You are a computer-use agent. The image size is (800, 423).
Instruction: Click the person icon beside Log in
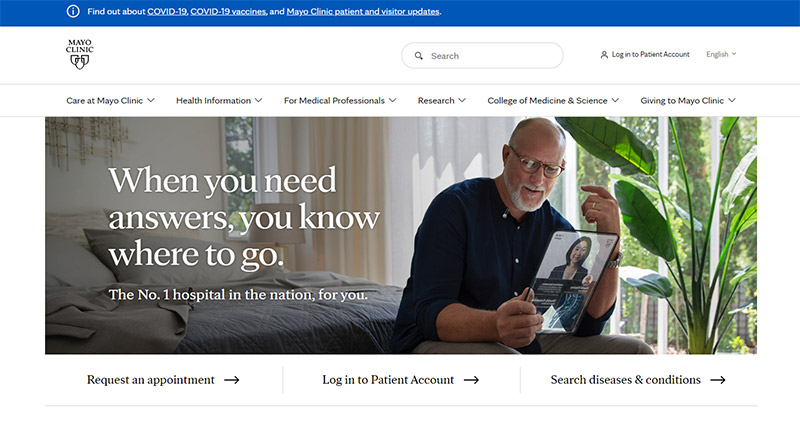click(x=604, y=55)
